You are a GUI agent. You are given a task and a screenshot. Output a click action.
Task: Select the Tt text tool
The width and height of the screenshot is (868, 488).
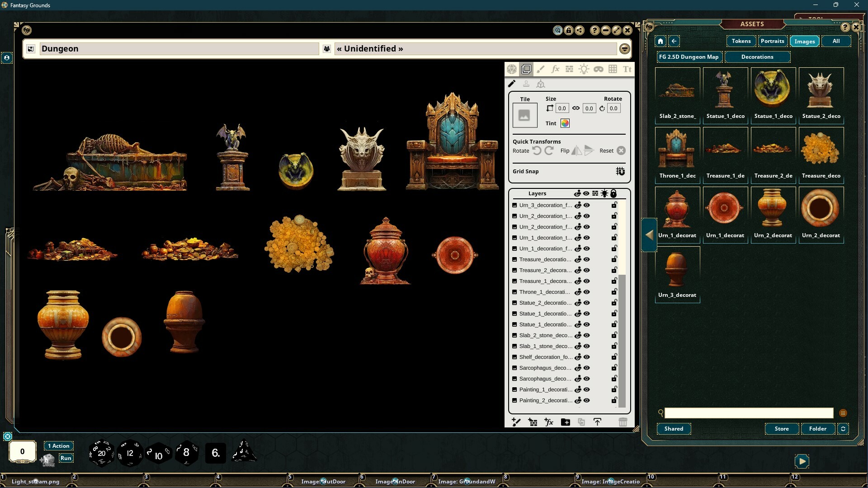tap(627, 69)
